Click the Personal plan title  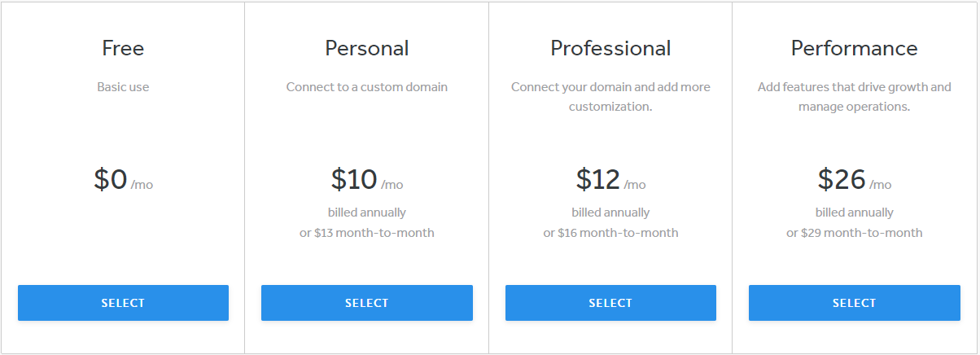[x=366, y=48]
